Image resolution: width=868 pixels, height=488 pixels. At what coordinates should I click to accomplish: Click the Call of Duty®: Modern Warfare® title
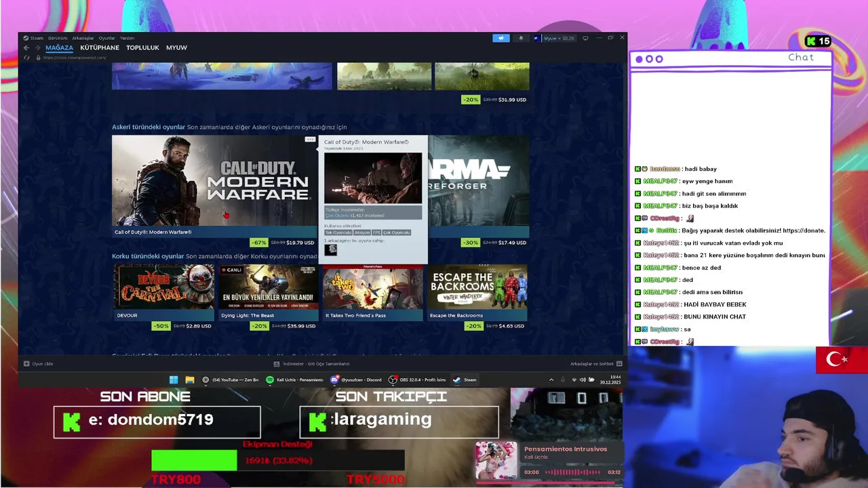coord(153,232)
